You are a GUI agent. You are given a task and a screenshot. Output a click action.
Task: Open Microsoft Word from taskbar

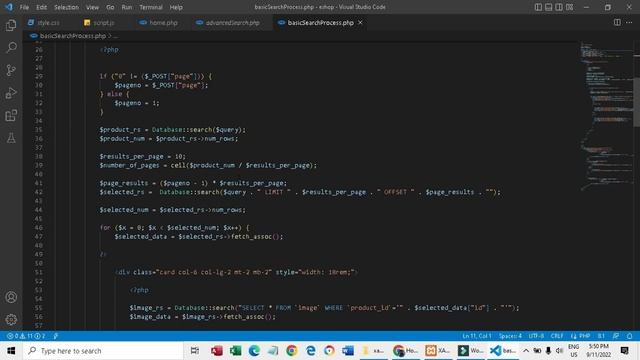pos(348,351)
